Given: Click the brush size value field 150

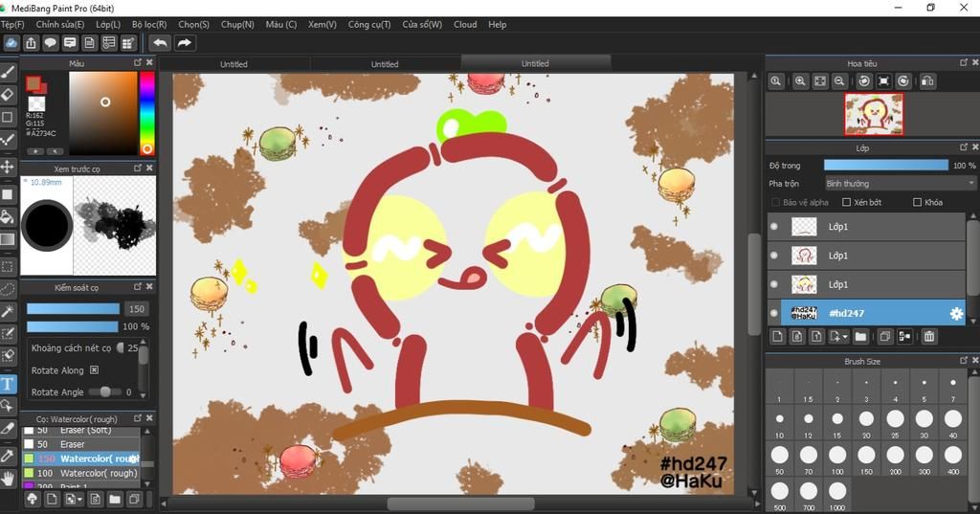Looking at the screenshot, I should pos(137,309).
